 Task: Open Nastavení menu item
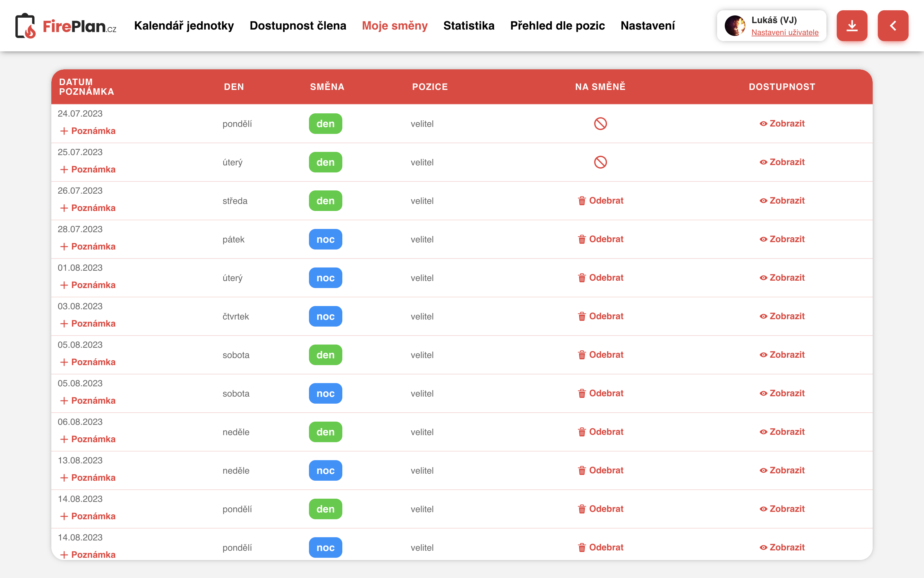[x=647, y=26]
